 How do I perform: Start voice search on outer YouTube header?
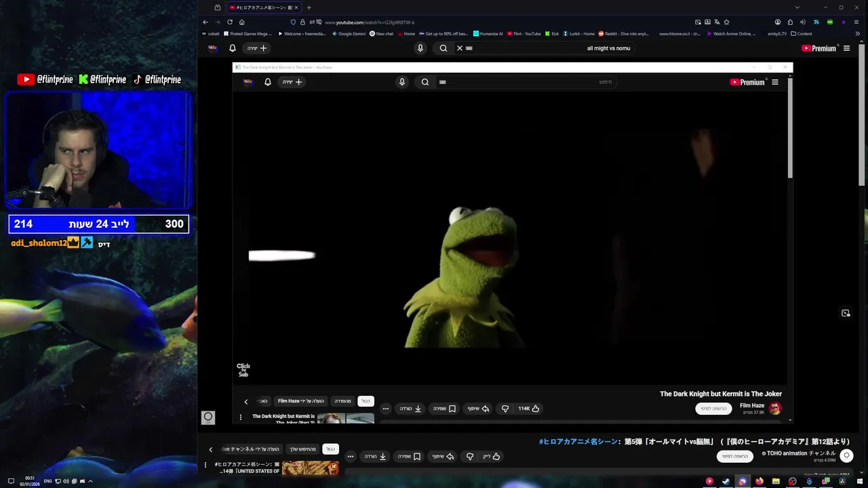(420, 48)
